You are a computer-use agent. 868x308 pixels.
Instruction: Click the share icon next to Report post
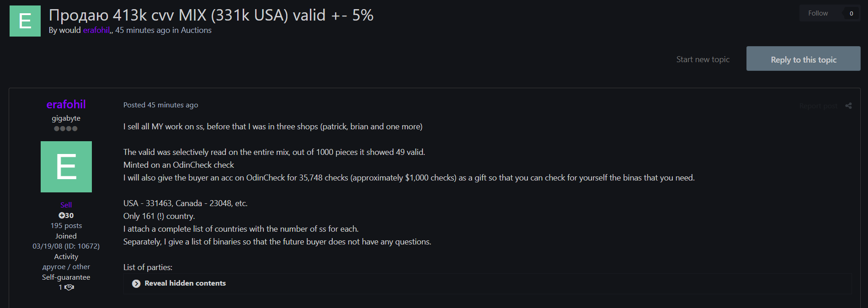click(848, 106)
